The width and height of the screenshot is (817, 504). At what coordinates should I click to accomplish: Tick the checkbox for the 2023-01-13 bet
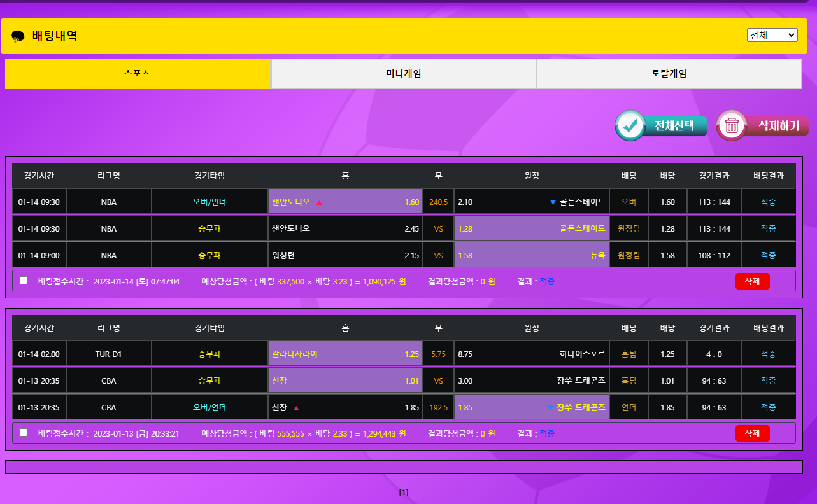tap(24, 433)
